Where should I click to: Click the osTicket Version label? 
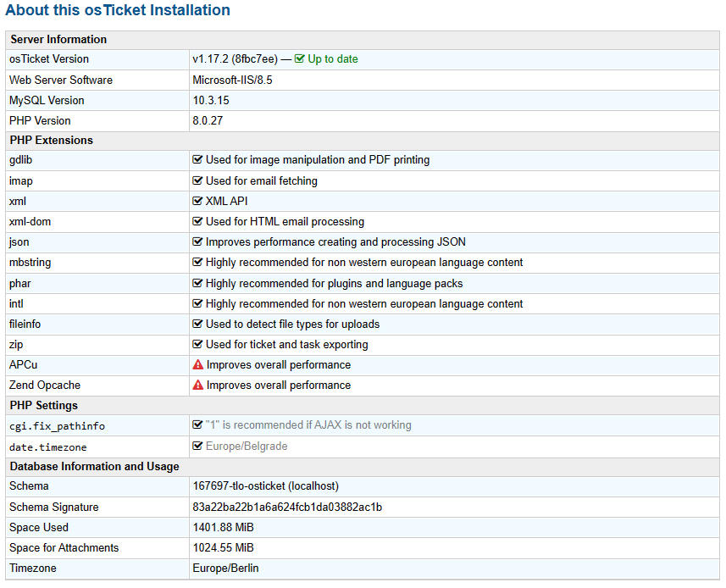click(x=49, y=58)
